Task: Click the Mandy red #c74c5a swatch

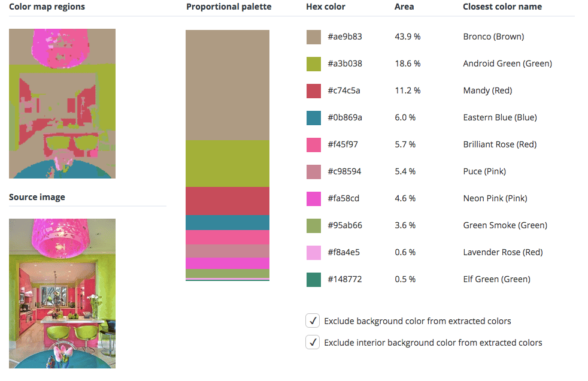Action: pos(314,91)
